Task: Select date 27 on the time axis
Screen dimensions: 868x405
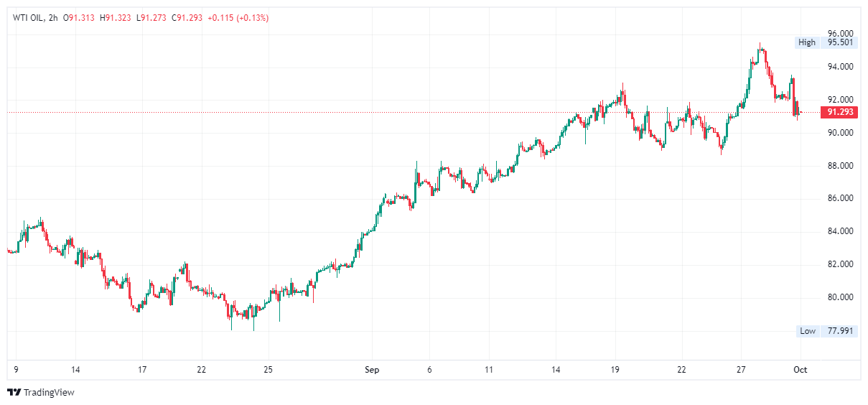Action: click(742, 370)
